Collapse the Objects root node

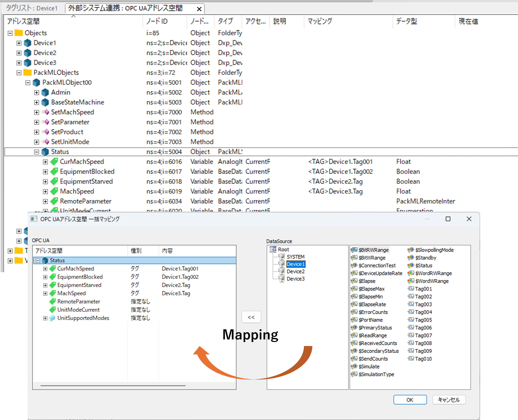click(x=10, y=33)
